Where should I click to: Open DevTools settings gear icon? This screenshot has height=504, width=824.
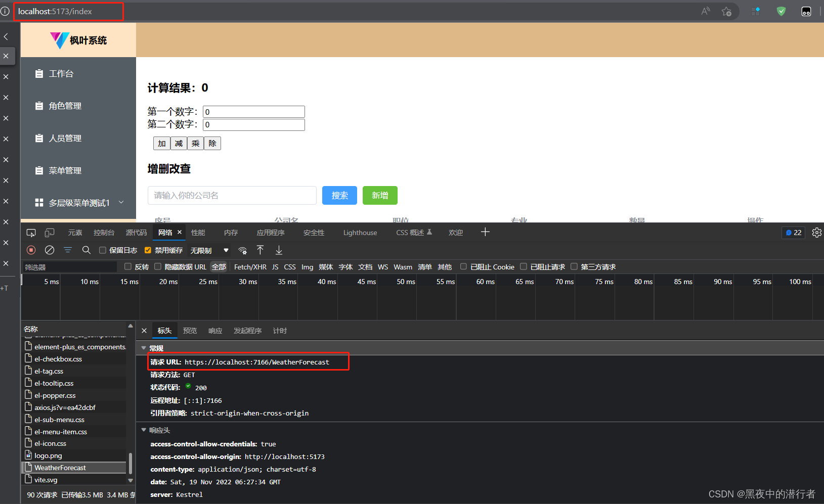(x=817, y=233)
